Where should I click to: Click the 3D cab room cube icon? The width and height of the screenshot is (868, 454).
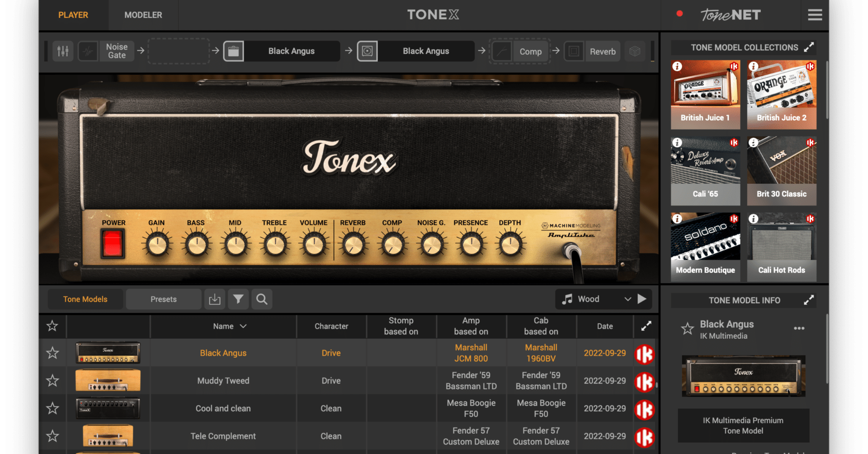click(635, 51)
